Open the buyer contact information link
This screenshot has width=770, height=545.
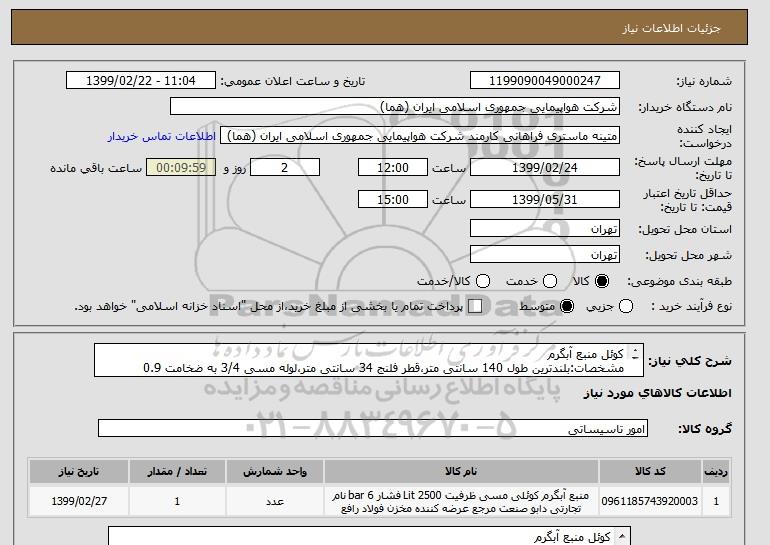point(162,136)
